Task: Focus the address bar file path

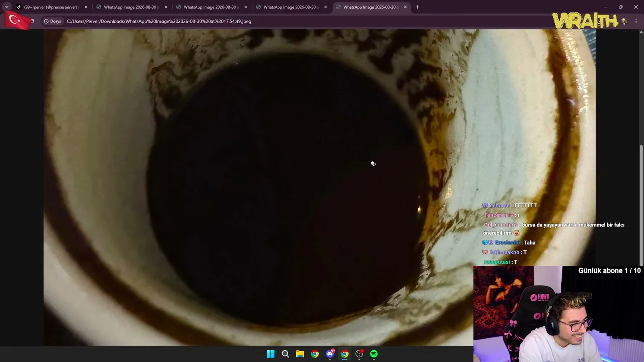Action: point(159,21)
